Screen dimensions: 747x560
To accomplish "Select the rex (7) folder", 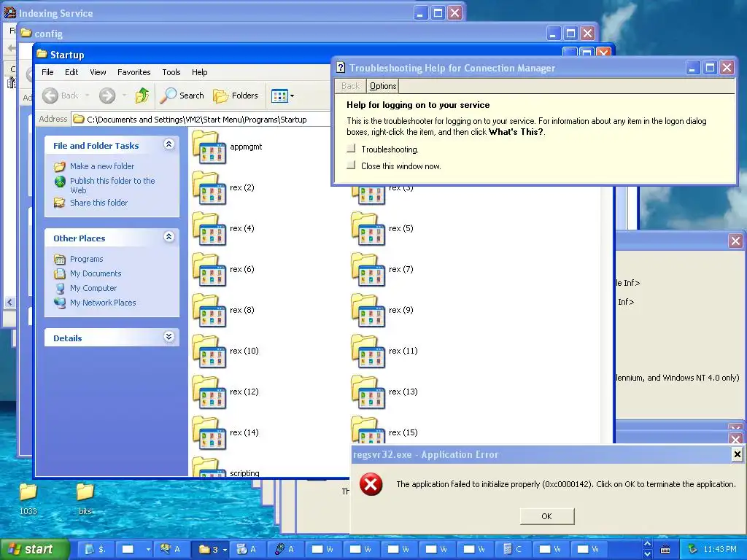I will click(368, 270).
